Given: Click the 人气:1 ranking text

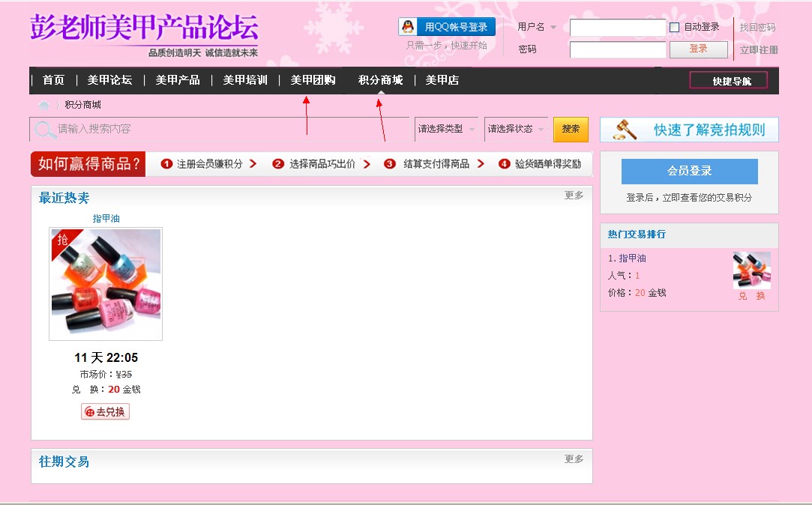Looking at the screenshot, I should tap(624, 275).
